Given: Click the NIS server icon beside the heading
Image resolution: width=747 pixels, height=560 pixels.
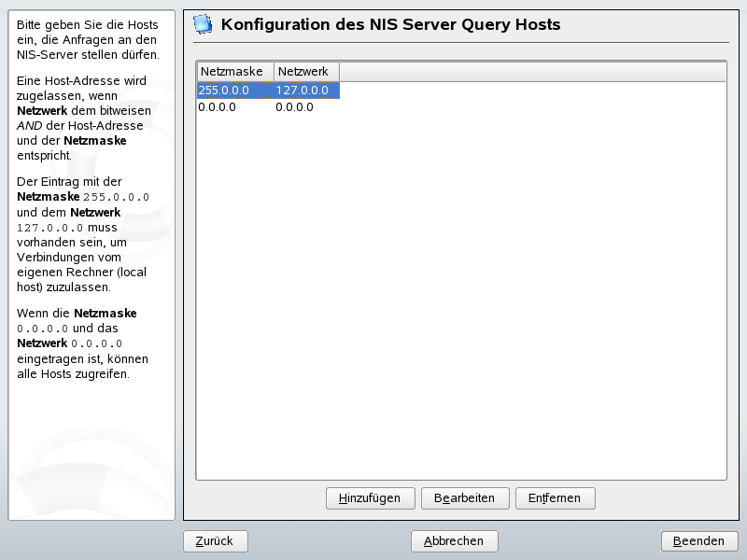Looking at the screenshot, I should click(x=202, y=24).
